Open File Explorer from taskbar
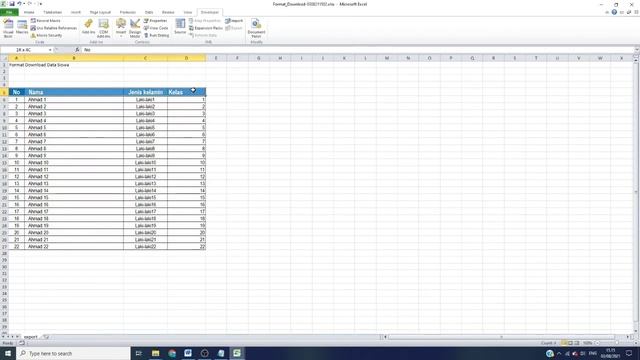Image resolution: width=640 pixels, height=360 pixels. (156, 353)
